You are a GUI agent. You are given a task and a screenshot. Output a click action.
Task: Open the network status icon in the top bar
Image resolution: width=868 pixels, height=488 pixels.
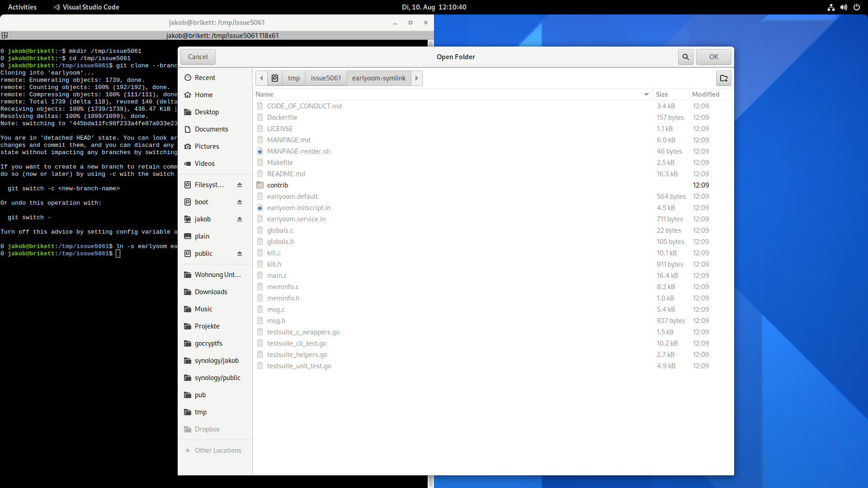click(831, 7)
